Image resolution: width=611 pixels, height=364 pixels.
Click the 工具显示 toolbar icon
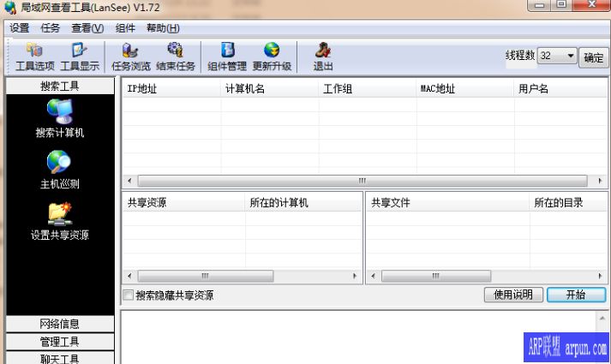click(x=80, y=57)
